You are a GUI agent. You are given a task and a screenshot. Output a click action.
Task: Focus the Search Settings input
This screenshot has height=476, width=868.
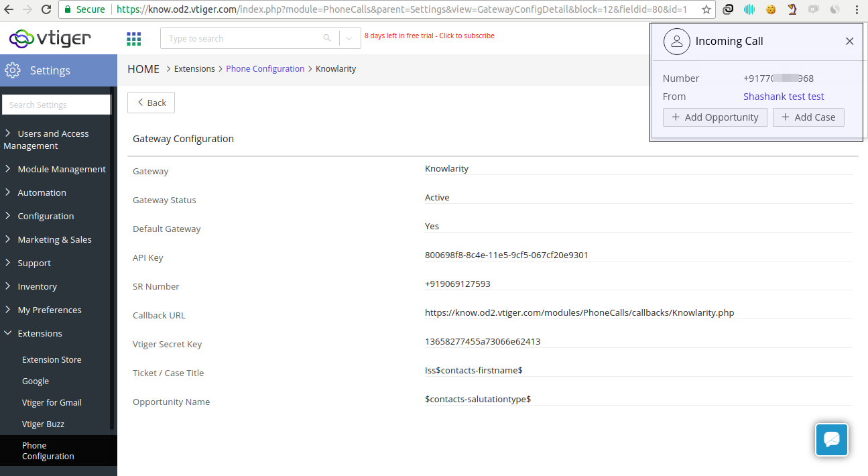56,105
